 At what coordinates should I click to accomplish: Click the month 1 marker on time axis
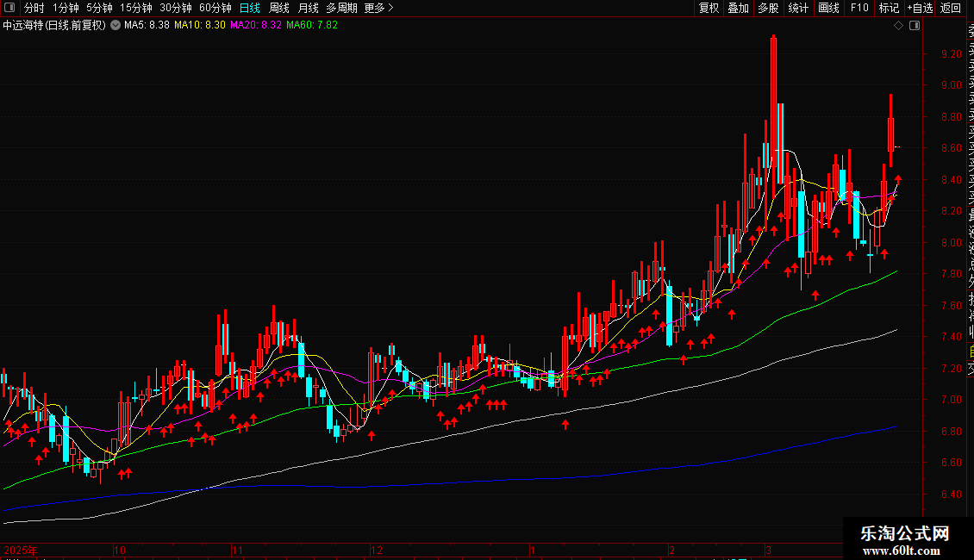coord(533,550)
